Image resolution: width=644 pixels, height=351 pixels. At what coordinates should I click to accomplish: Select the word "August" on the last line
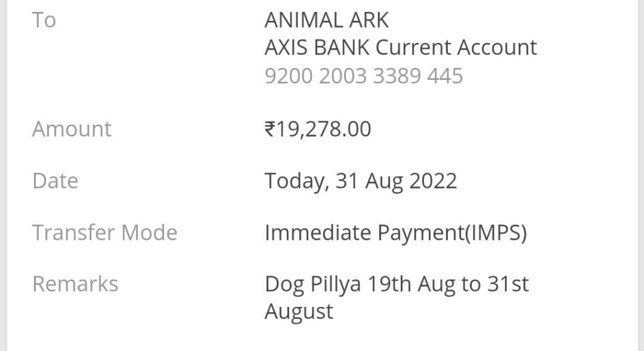[x=299, y=311]
